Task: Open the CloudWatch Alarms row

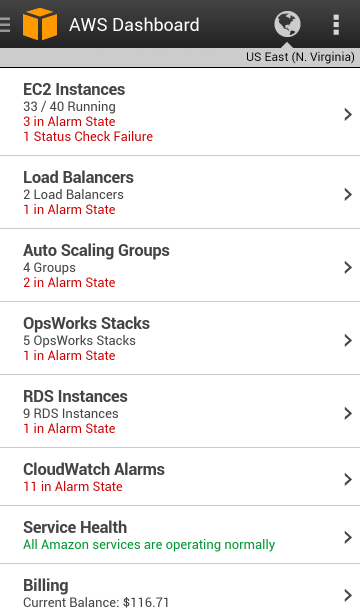Action: pyautogui.click(x=180, y=477)
